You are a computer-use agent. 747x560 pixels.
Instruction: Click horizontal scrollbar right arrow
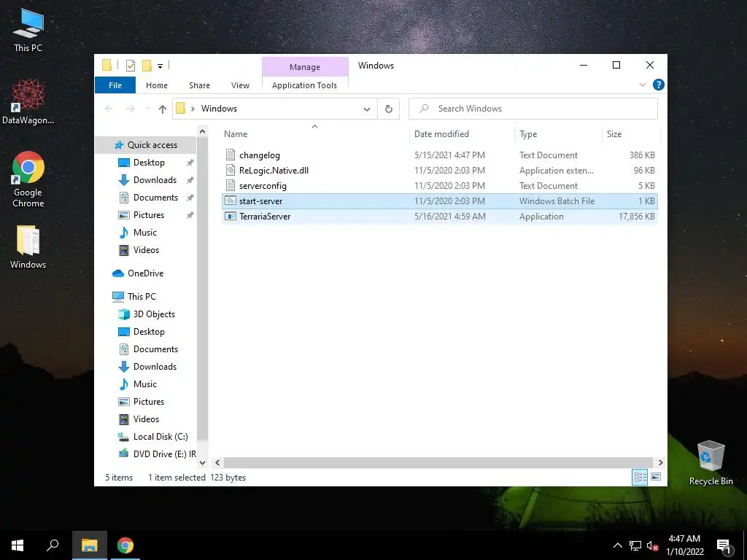point(660,462)
